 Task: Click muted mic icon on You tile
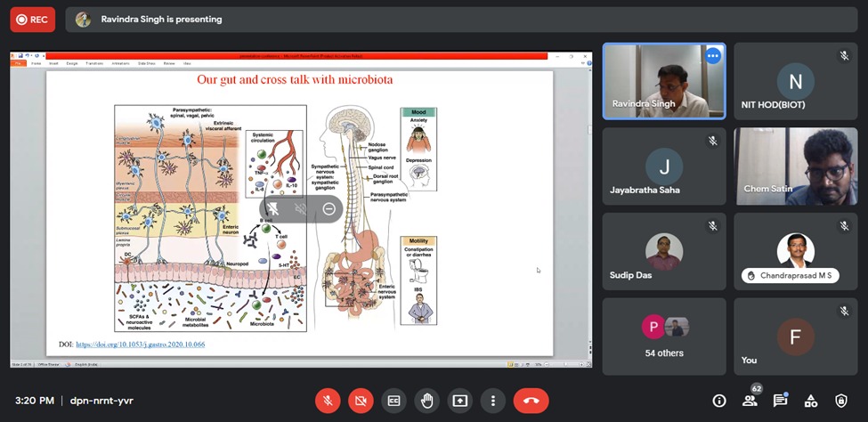844,312
